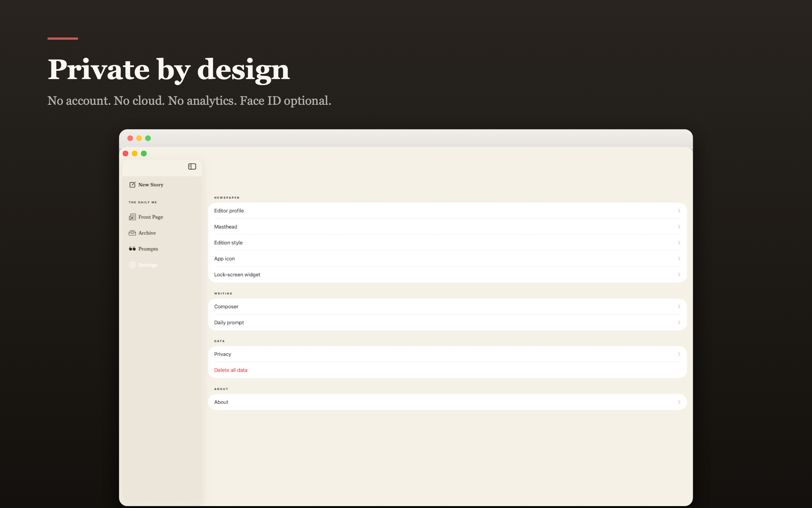Open Lock-screen widget settings
This screenshot has height=508, width=812.
[x=447, y=275]
